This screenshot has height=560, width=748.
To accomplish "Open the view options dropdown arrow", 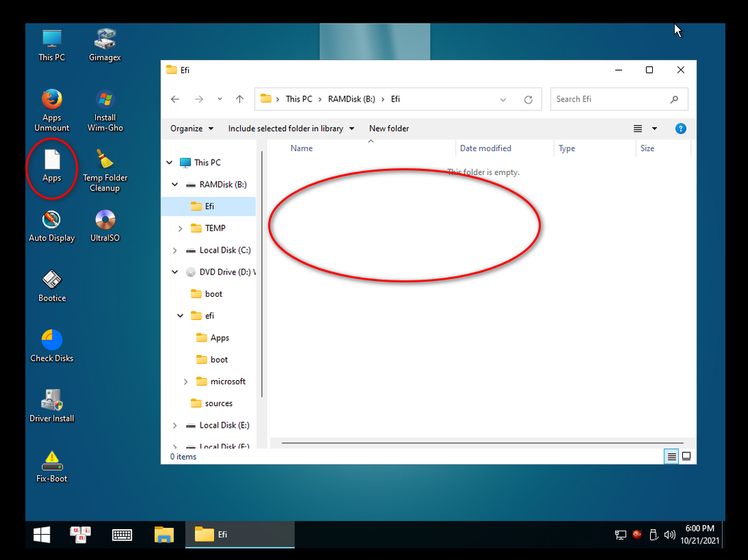I will click(654, 128).
